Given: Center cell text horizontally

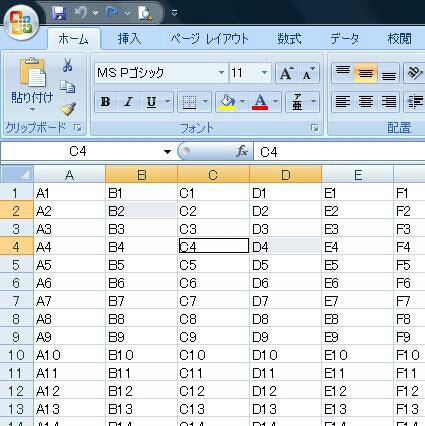Looking at the screenshot, I should 366,102.
